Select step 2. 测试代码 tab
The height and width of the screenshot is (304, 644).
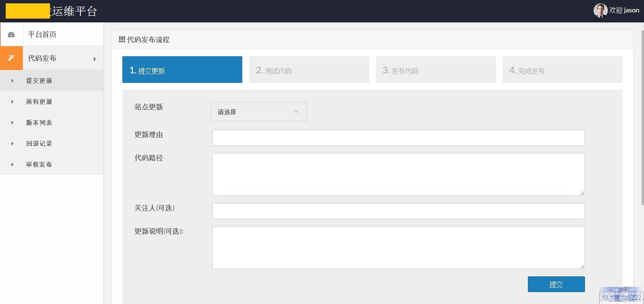(309, 70)
